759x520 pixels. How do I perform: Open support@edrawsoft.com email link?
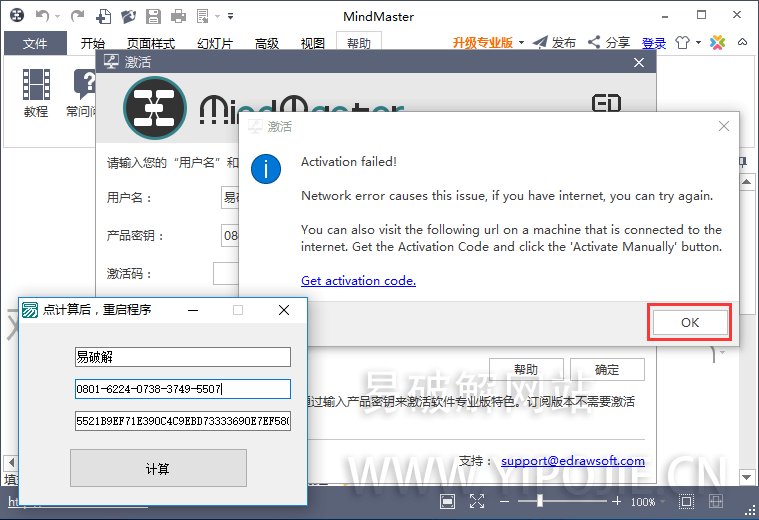click(x=573, y=460)
